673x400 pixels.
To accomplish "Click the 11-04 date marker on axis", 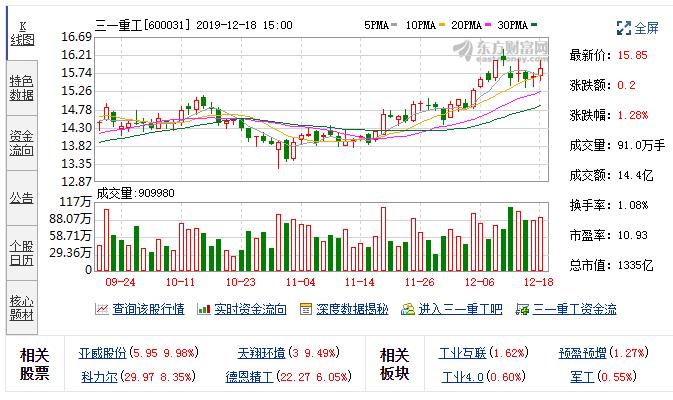I will [x=300, y=282].
